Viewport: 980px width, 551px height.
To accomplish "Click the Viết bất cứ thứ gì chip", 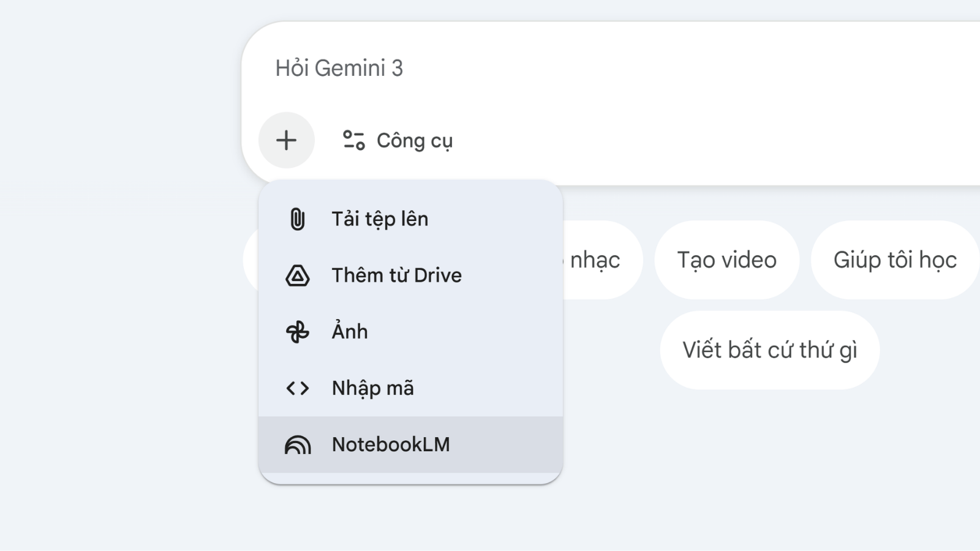I will (x=769, y=350).
